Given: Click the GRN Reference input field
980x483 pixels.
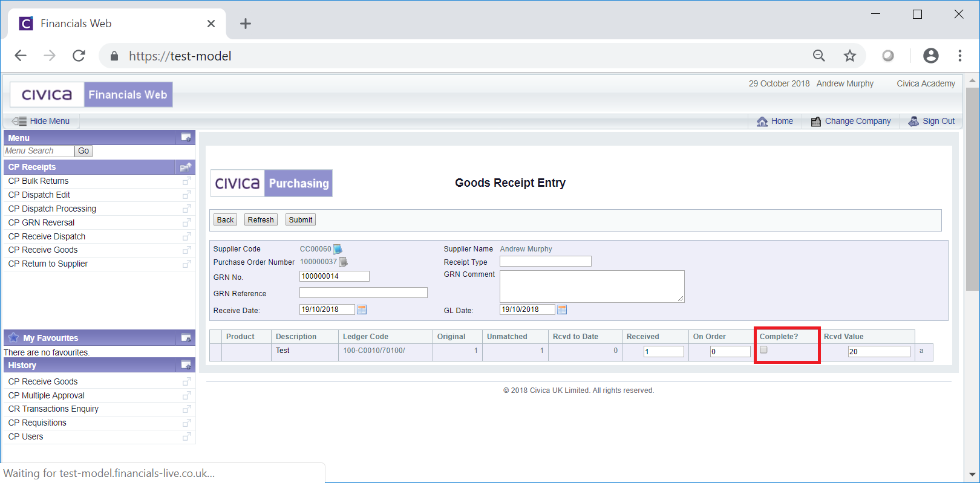Looking at the screenshot, I should coord(364,293).
